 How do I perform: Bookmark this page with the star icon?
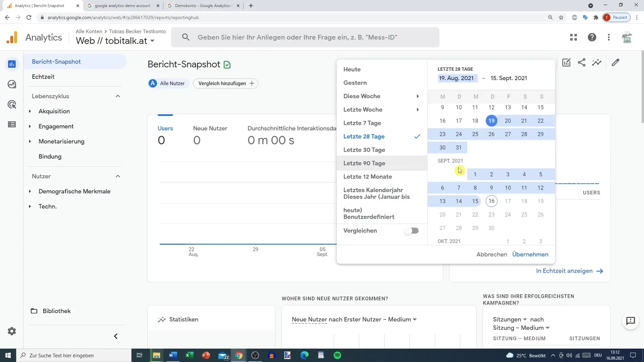[x=561, y=17]
